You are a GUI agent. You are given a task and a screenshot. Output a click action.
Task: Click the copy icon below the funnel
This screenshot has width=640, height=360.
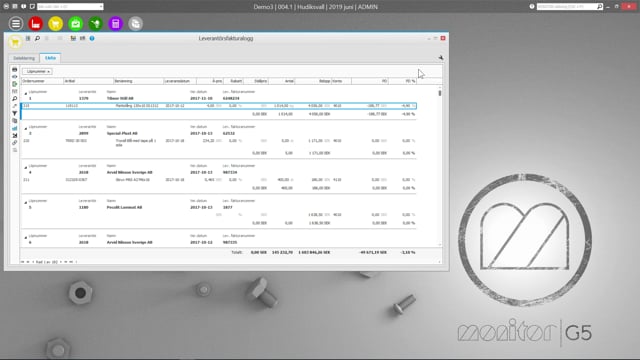[15, 121]
